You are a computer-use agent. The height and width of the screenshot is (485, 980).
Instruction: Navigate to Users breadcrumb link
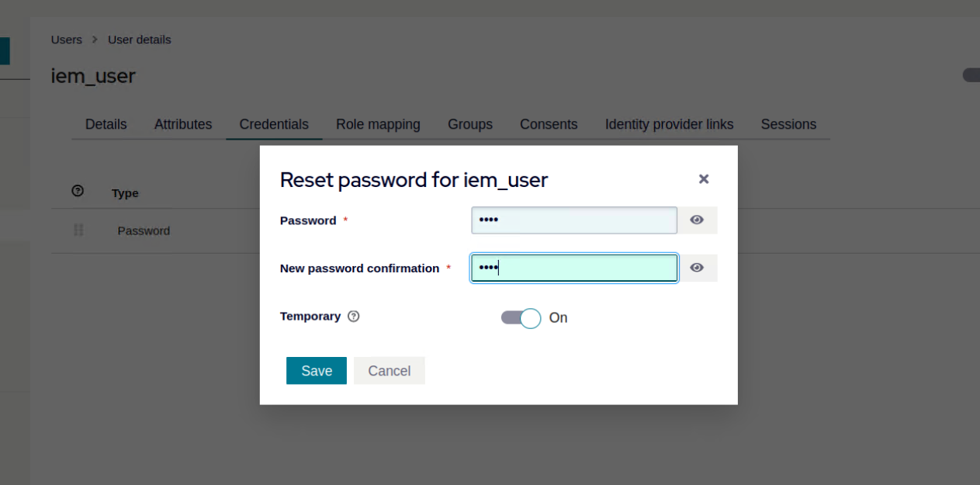[66, 40]
